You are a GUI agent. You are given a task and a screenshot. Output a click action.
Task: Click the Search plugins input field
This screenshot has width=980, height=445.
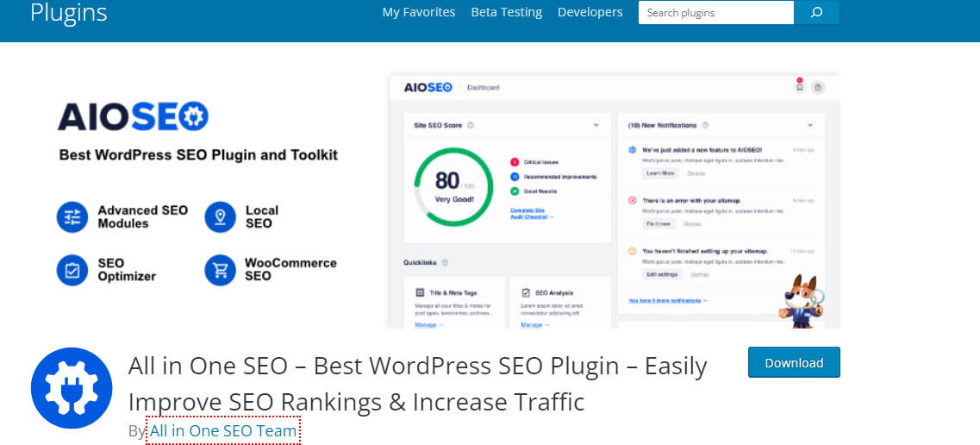click(x=716, y=12)
